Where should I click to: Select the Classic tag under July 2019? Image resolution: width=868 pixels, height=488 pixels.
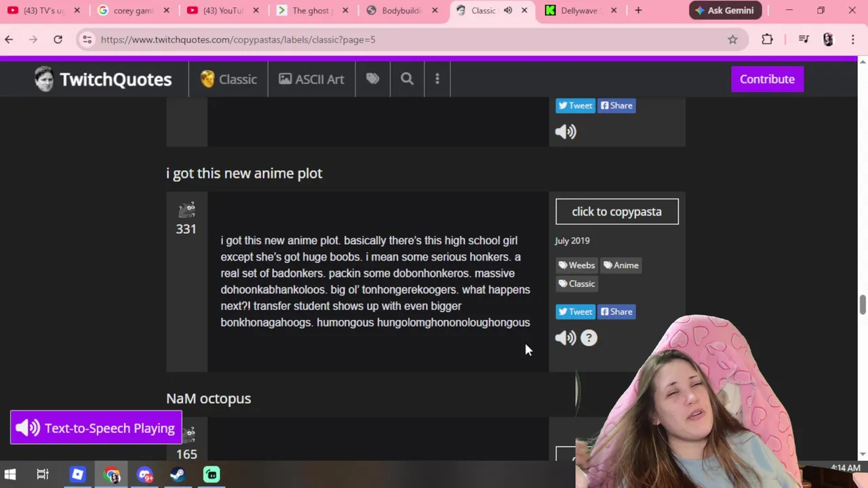576,283
